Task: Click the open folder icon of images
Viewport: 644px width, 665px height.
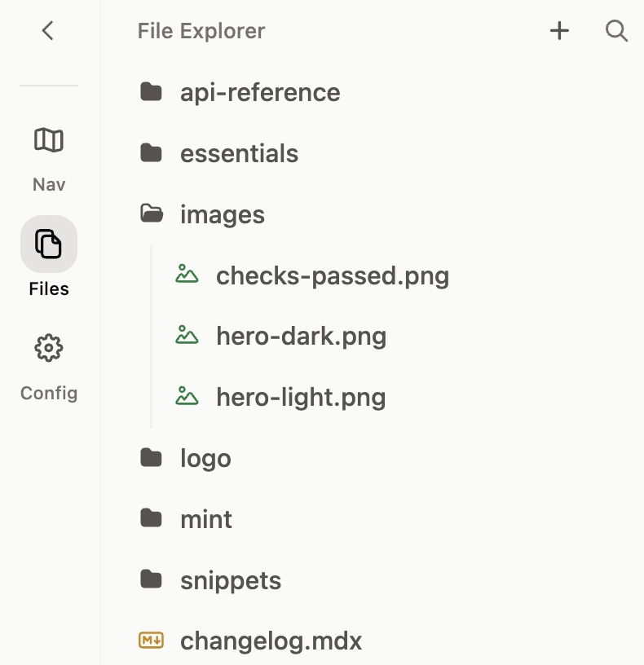Action: tap(152, 214)
